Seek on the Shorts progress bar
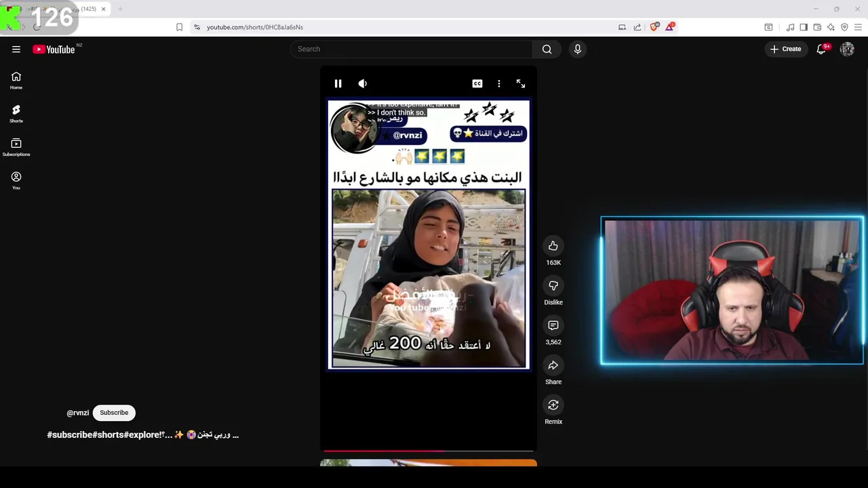 [x=429, y=450]
